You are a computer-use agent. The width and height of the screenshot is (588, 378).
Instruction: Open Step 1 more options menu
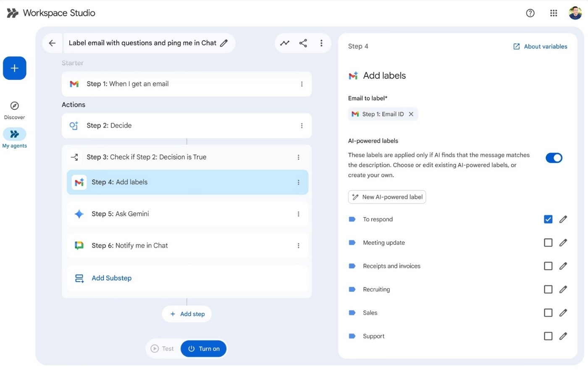pyautogui.click(x=302, y=84)
